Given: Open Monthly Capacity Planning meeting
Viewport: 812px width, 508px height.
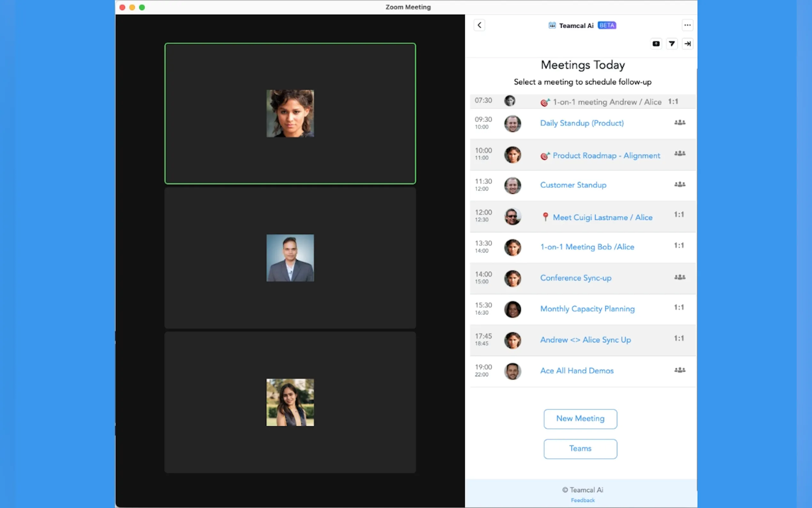Looking at the screenshot, I should [x=587, y=309].
